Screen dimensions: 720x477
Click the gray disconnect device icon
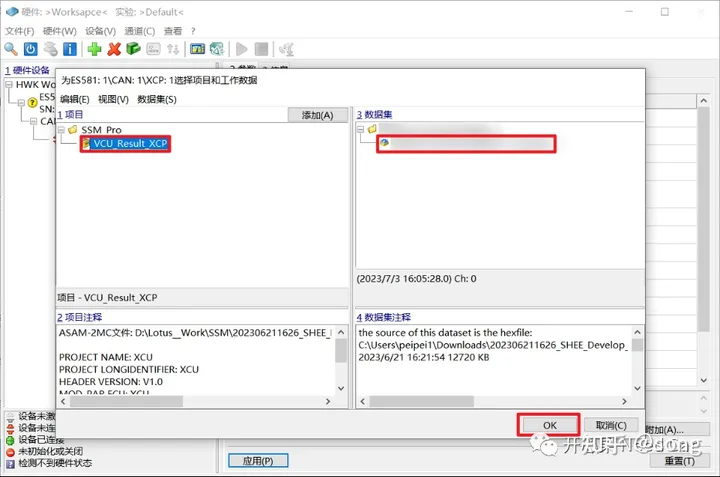[51, 49]
